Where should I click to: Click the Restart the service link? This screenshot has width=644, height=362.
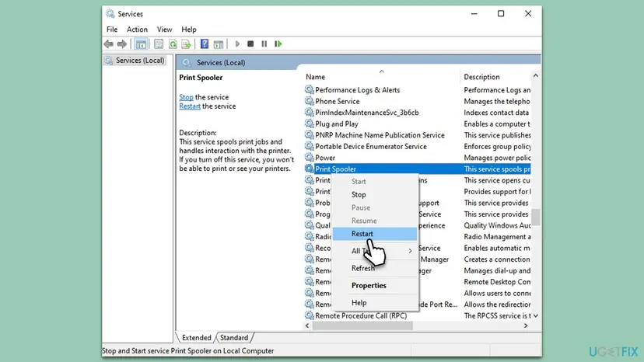point(190,106)
